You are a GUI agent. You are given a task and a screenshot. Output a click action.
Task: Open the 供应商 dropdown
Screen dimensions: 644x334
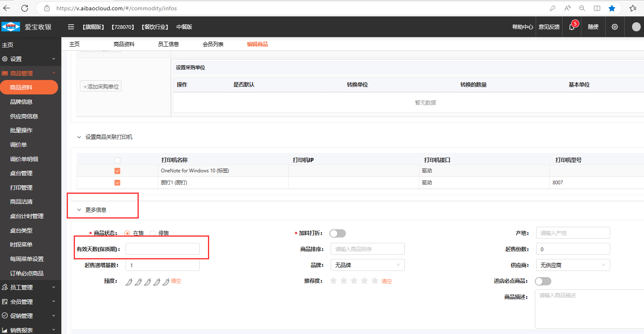tap(572, 265)
